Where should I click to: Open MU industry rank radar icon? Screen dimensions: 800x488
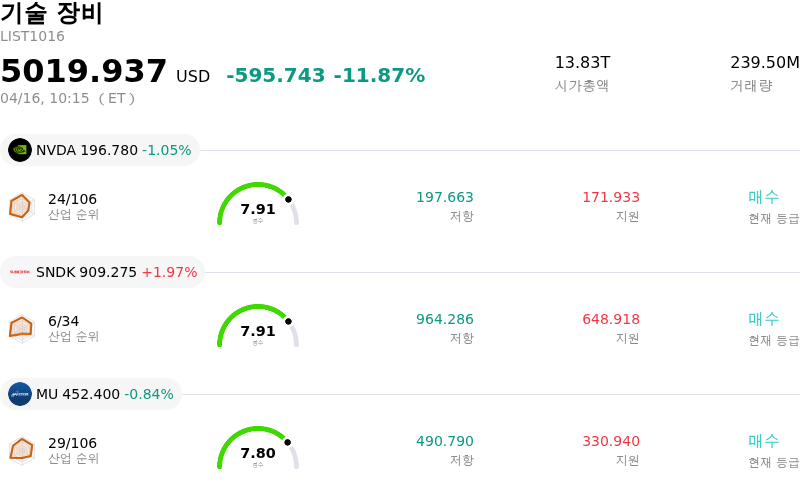tap(21, 450)
